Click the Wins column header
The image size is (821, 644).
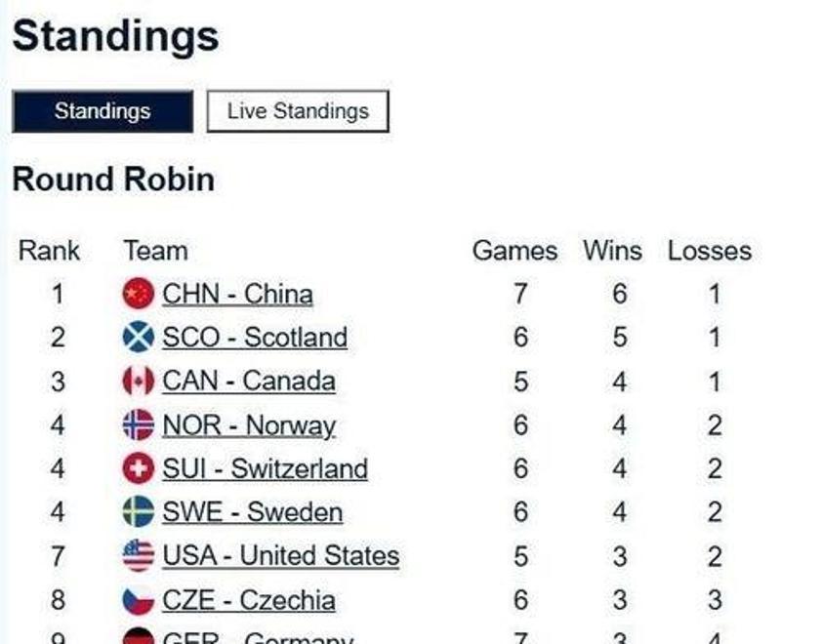click(612, 251)
